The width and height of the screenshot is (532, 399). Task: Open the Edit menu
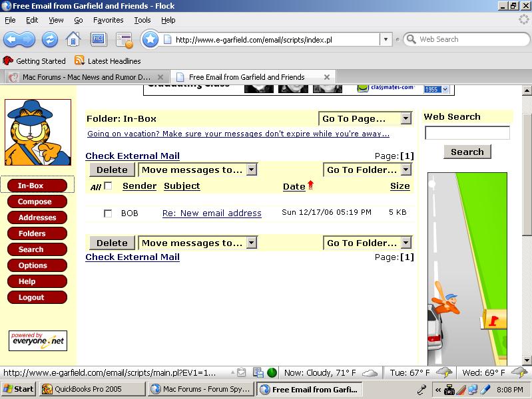(32, 20)
